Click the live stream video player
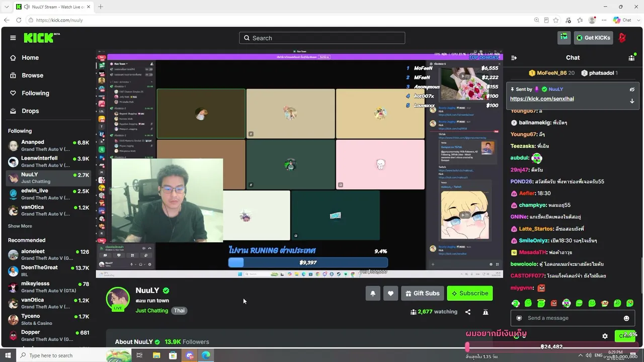Image resolution: width=644 pixels, height=362 pixels. 299,163
